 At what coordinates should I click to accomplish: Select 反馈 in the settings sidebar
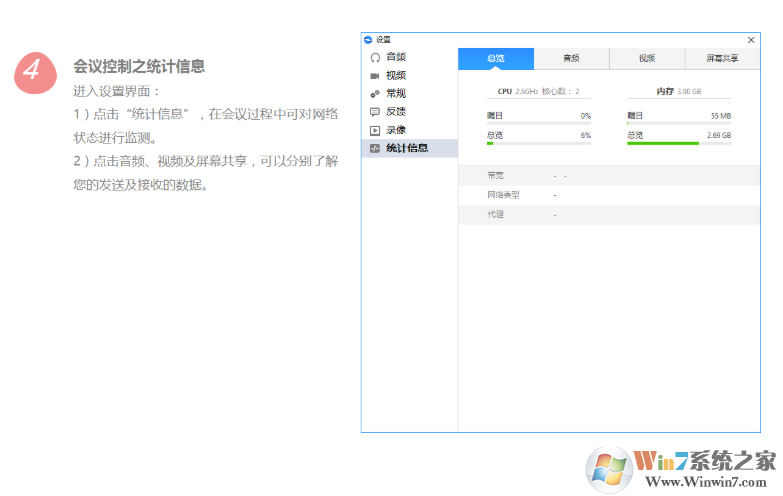409,112
